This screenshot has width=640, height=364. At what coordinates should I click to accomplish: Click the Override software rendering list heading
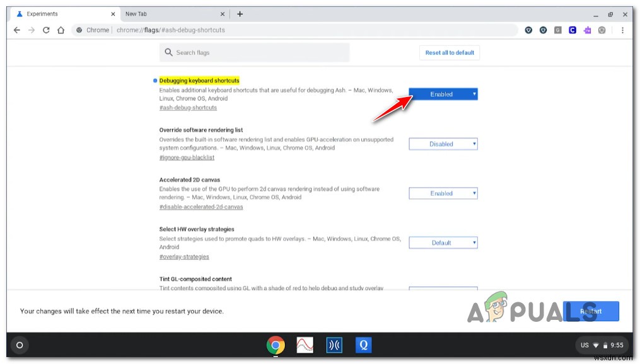click(201, 130)
